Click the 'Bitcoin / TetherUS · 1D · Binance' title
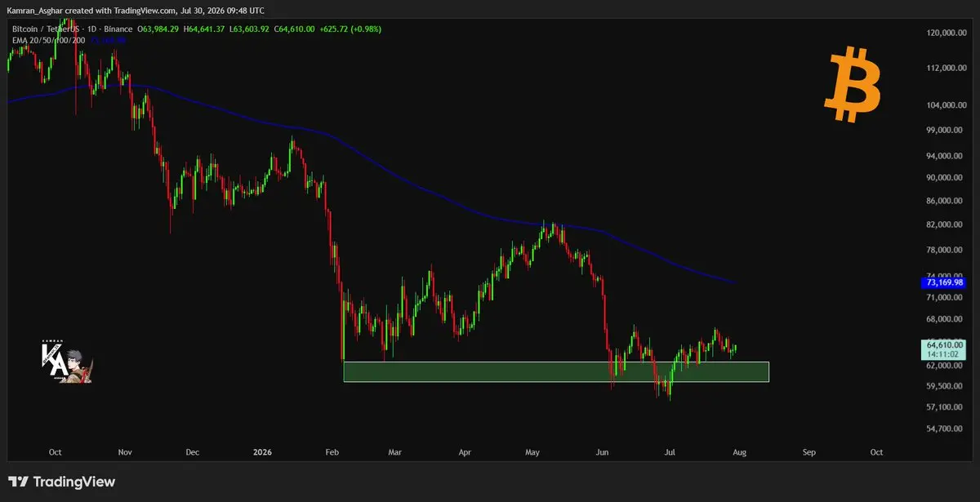The height and width of the screenshot is (502, 980). point(72,29)
